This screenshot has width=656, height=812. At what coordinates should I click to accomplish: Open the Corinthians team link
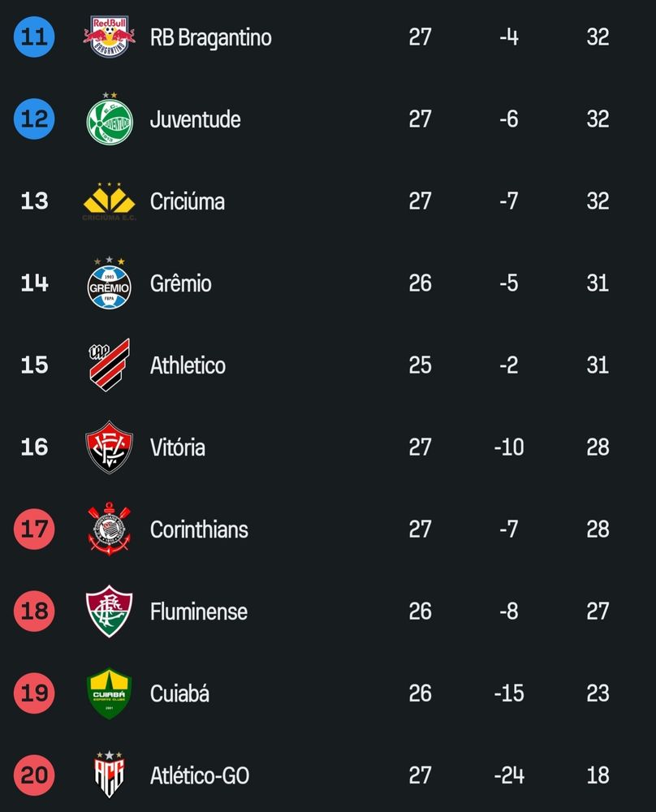pyautogui.click(x=199, y=529)
